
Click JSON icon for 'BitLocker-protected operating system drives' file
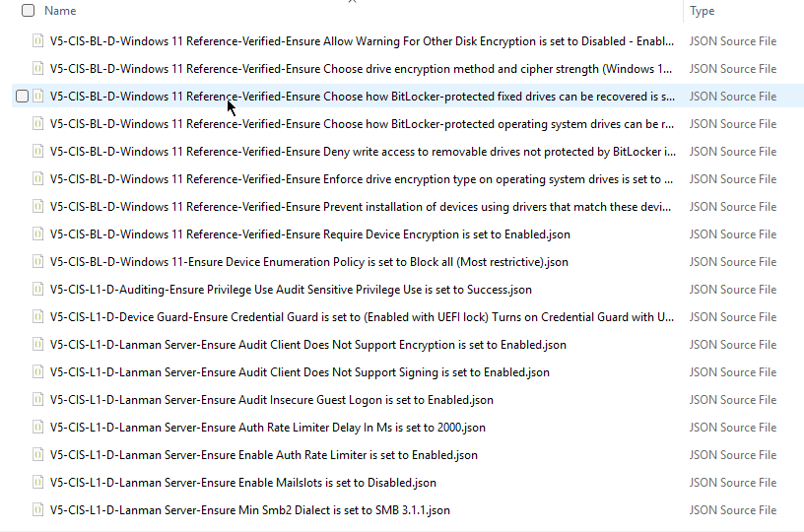pyautogui.click(x=38, y=123)
